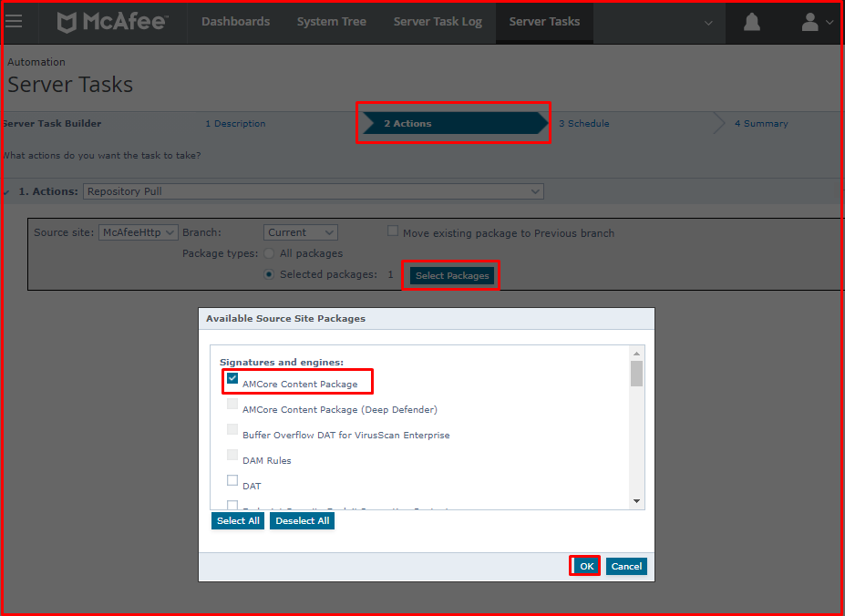Click the Deselect All button
845x616 pixels.
click(x=303, y=520)
